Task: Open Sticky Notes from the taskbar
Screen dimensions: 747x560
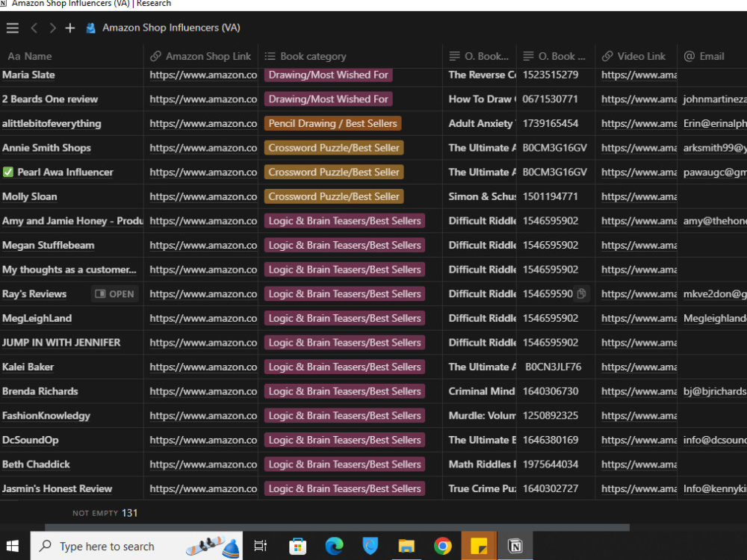Action: pos(479,546)
